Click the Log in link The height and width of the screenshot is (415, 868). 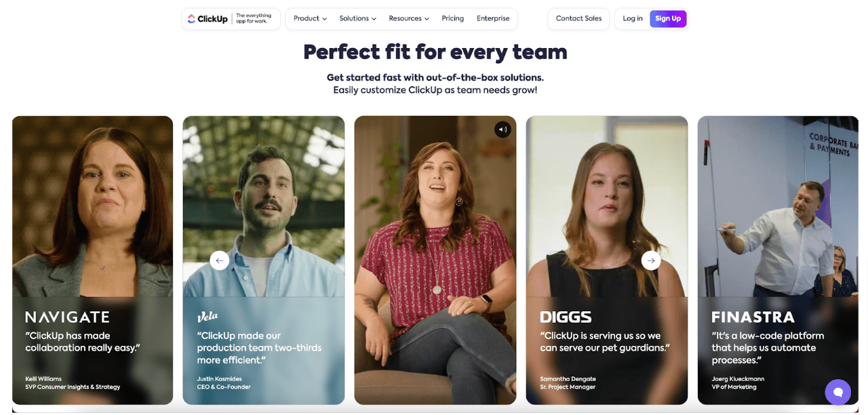tap(633, 19)
